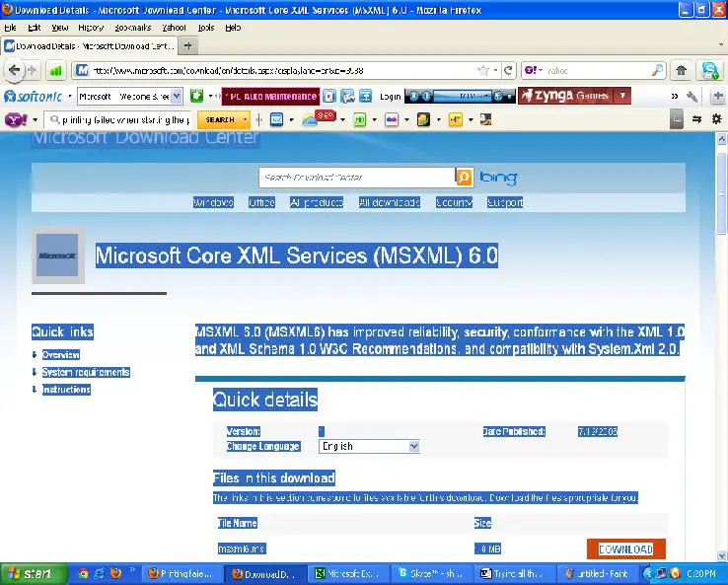Switch to Skype taskbar window

click(x=431, y=574)
